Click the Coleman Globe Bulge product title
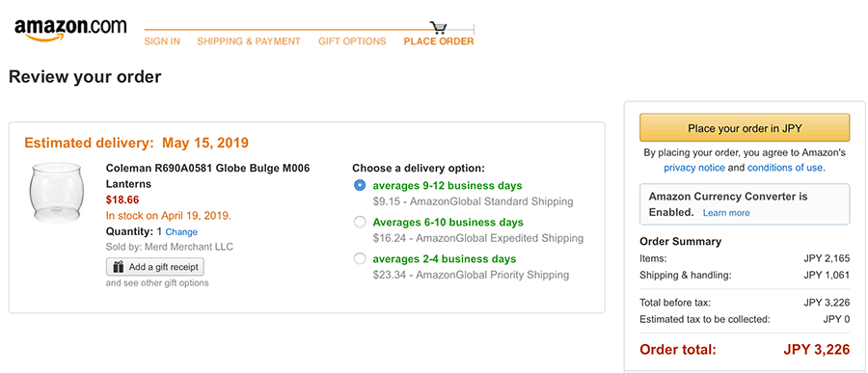The image size is (868, 373). point(207,175)
